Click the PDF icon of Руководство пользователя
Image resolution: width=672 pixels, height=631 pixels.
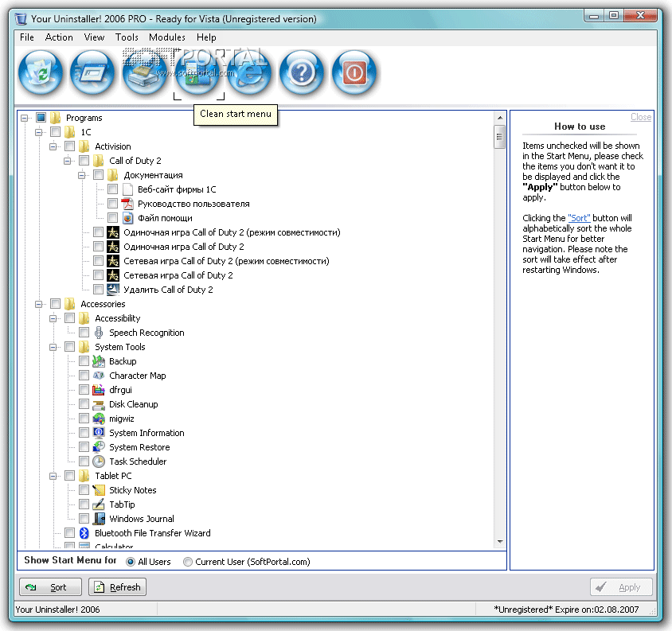click(x=127, y=204)
